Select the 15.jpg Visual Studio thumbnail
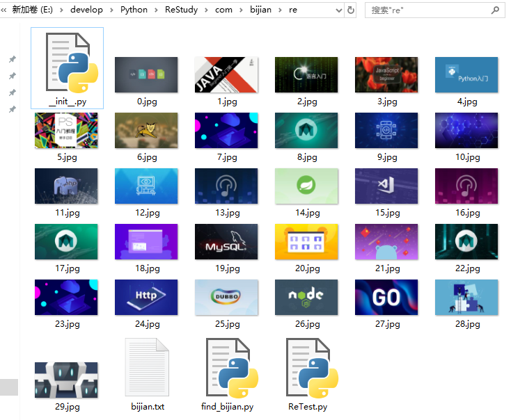Viewport: 511px width, 420px height. [x=386, y=186]
